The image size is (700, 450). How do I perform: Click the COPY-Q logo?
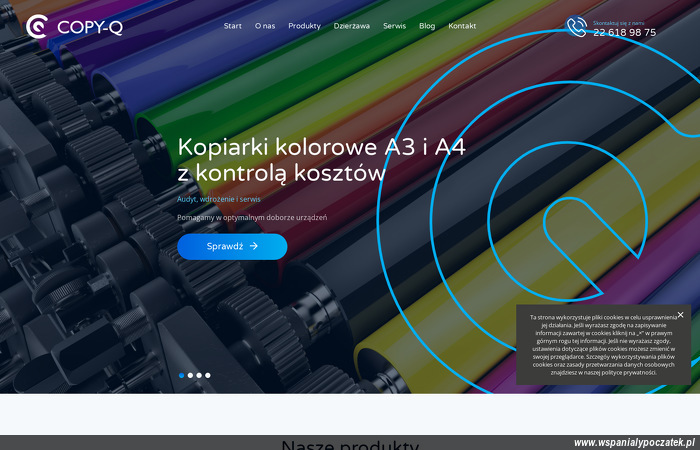coord(74,26)
